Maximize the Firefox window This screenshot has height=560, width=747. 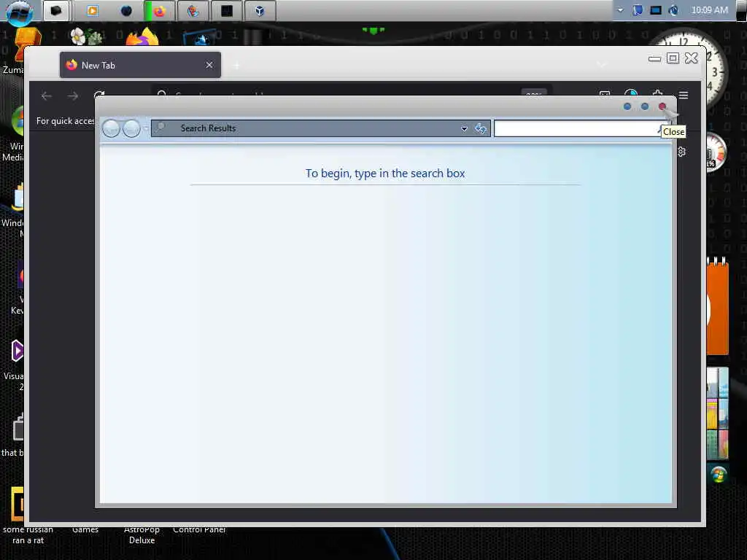coord(673,58)
